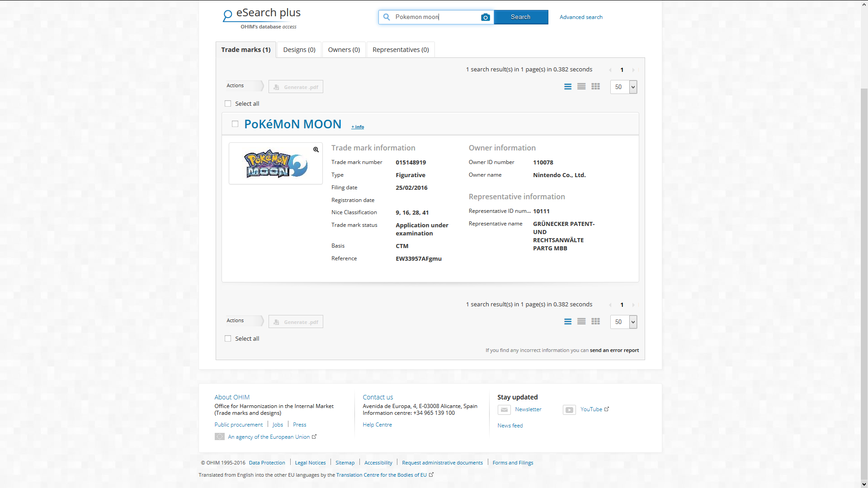Click the Newsletter envelope icon
Viewport: 868px width, 488px height.
(x=504, y=410)
